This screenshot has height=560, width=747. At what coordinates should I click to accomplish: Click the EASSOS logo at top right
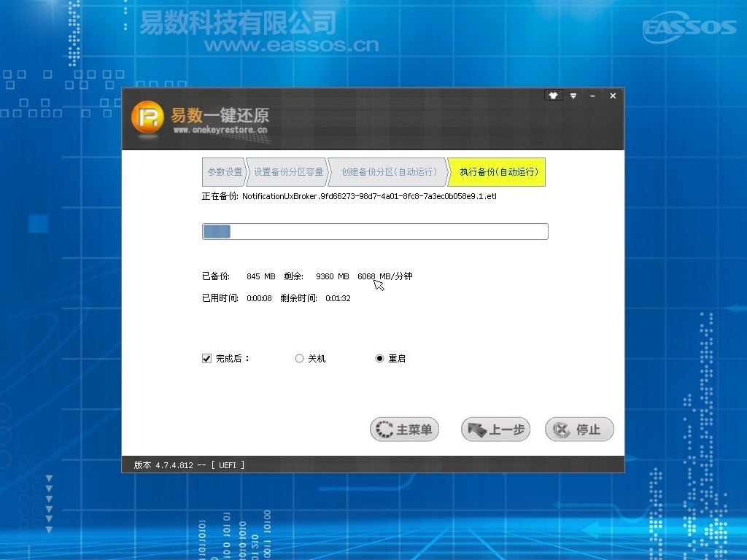[x=689, y=28]
